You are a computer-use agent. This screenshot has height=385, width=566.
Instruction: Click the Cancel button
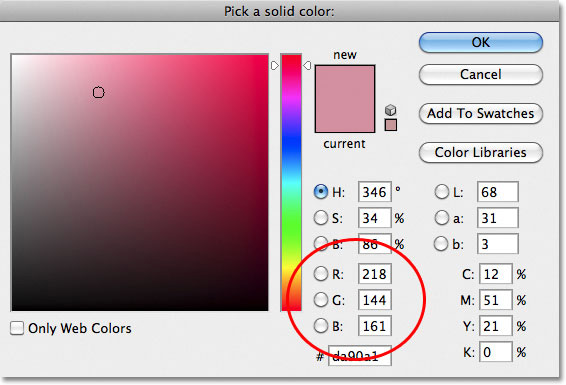click(481, 75)
